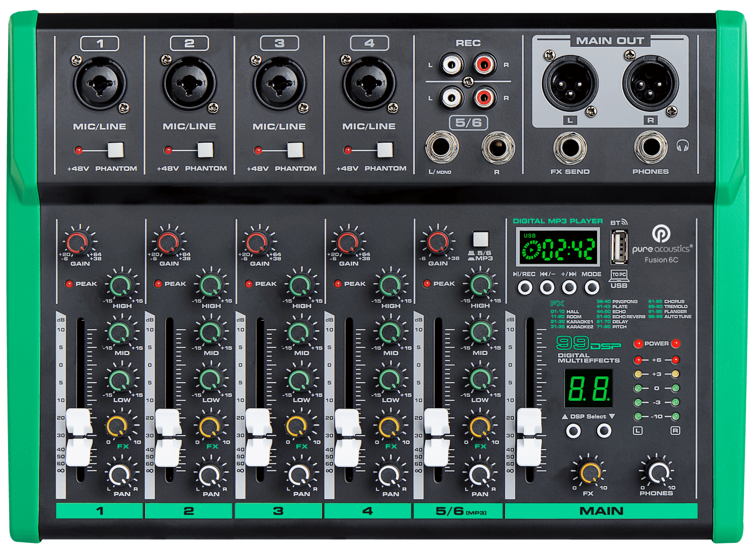Click the channel 4 PAN knob
The width and height of the screenshot is (756, 554).
point(389,474)
